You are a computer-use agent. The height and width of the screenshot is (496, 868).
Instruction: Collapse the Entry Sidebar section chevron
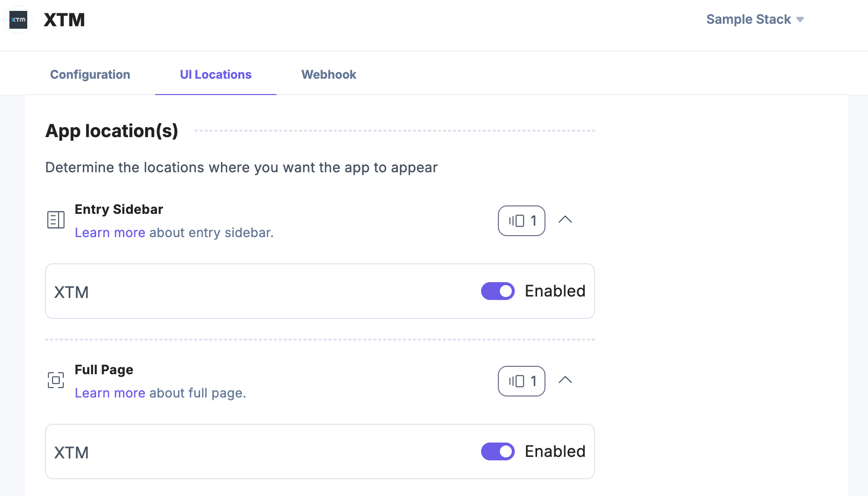(565, 220)
